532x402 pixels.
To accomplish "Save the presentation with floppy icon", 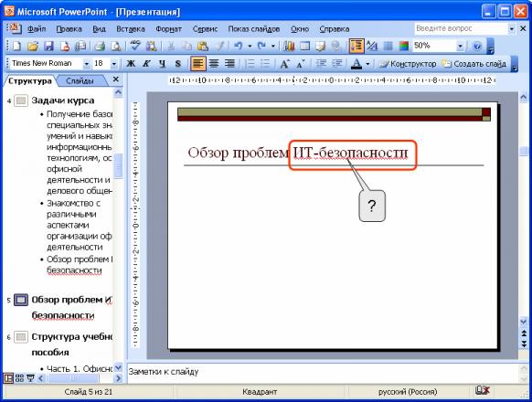I will pyautogui.click(x=48, y=46).
